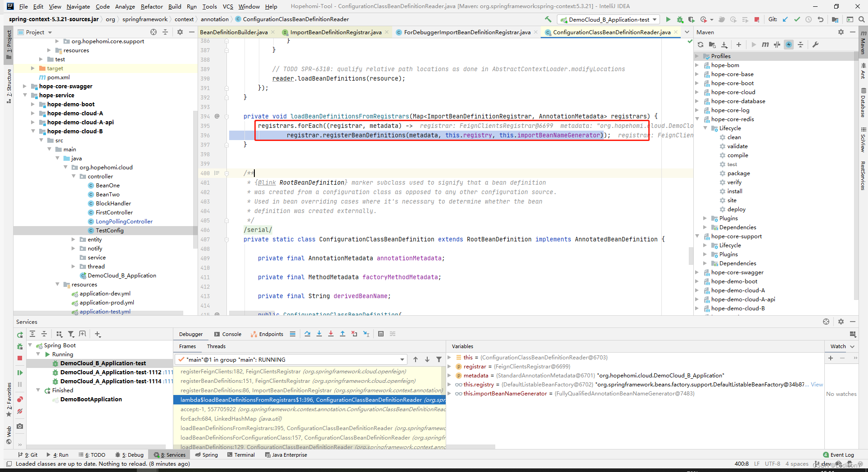Viewport: 868px width, 472px height.
Task: Open View Breakpoints red circles icon
Action: [x=20, y=399]
